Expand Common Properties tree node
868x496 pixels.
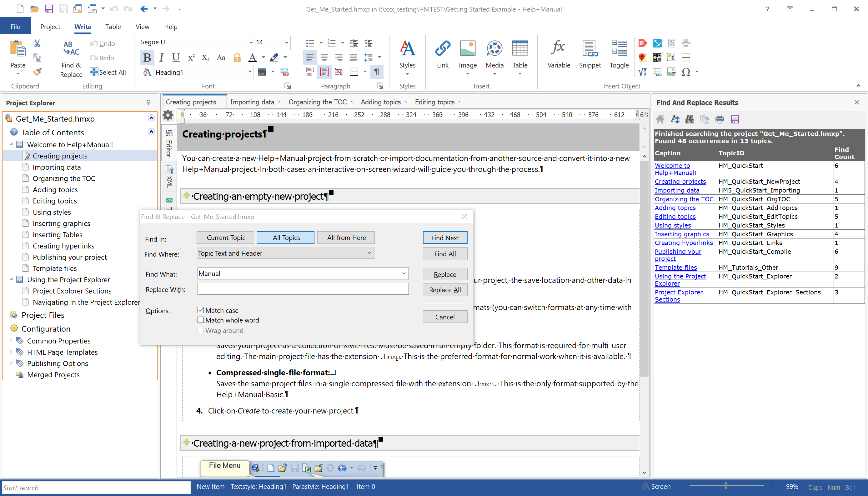click(x=11, y=341)
